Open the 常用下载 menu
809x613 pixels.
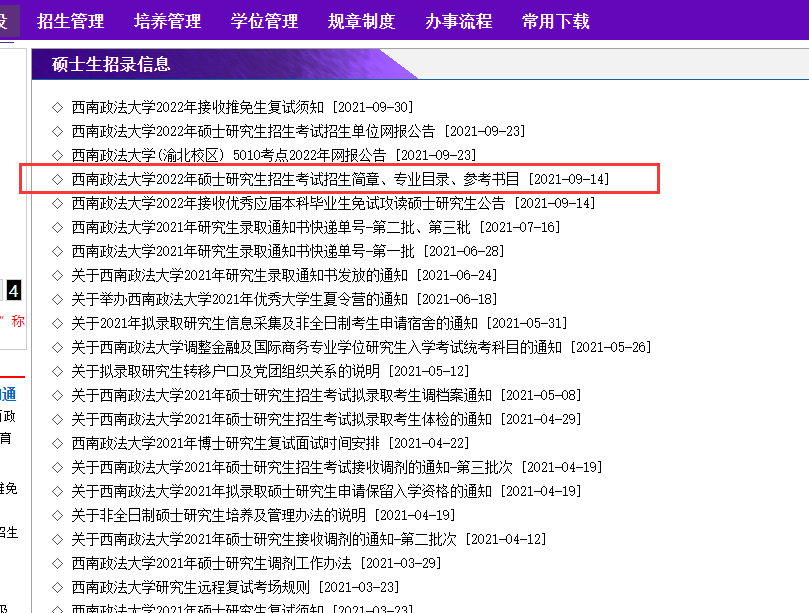tap(556, 21)
